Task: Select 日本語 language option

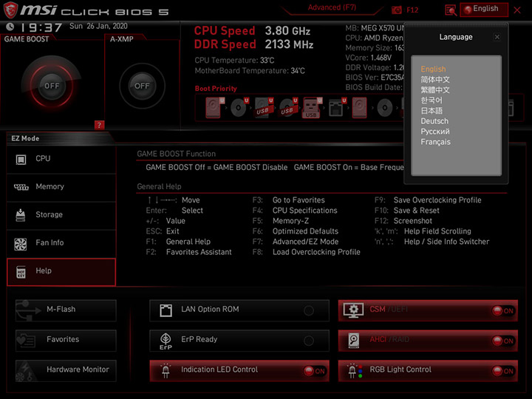Action: click(432, 111)
